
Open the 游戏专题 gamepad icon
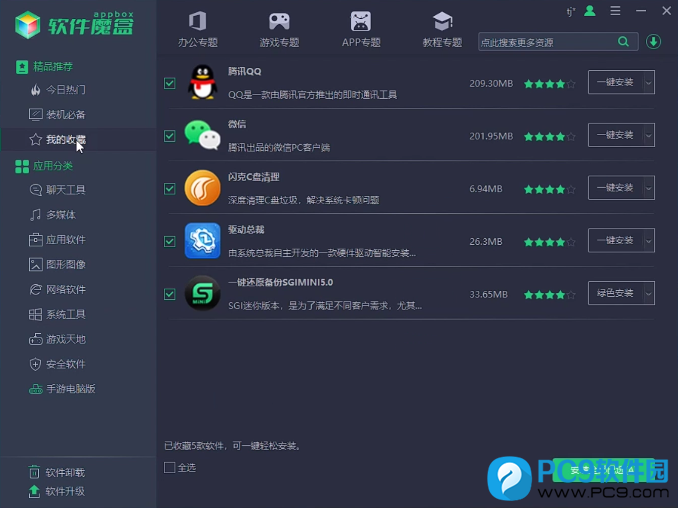pos(279,21)
